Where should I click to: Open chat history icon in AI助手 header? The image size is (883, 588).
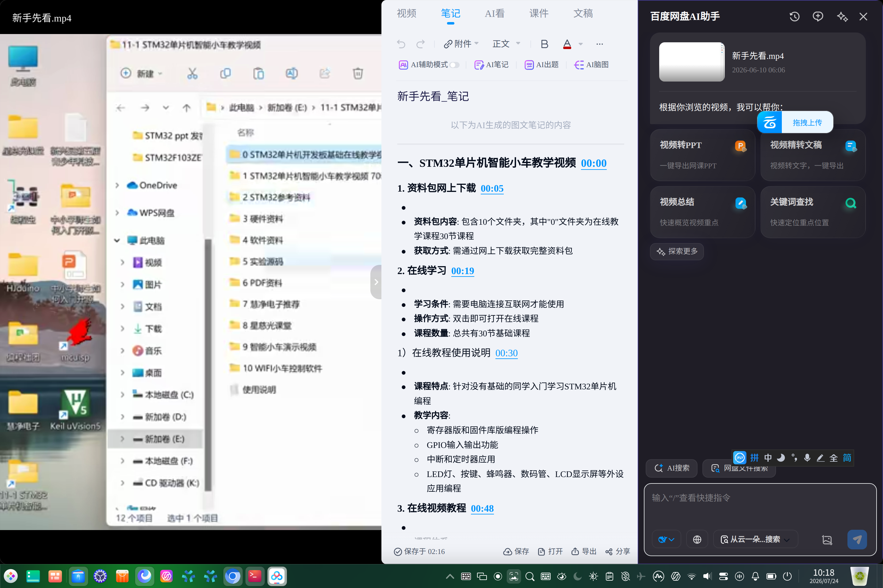tap(794, 17)
